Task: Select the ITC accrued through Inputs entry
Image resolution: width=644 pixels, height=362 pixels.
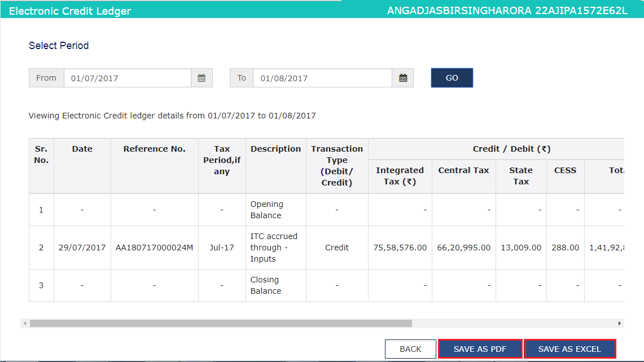Action: pos(275,247)
